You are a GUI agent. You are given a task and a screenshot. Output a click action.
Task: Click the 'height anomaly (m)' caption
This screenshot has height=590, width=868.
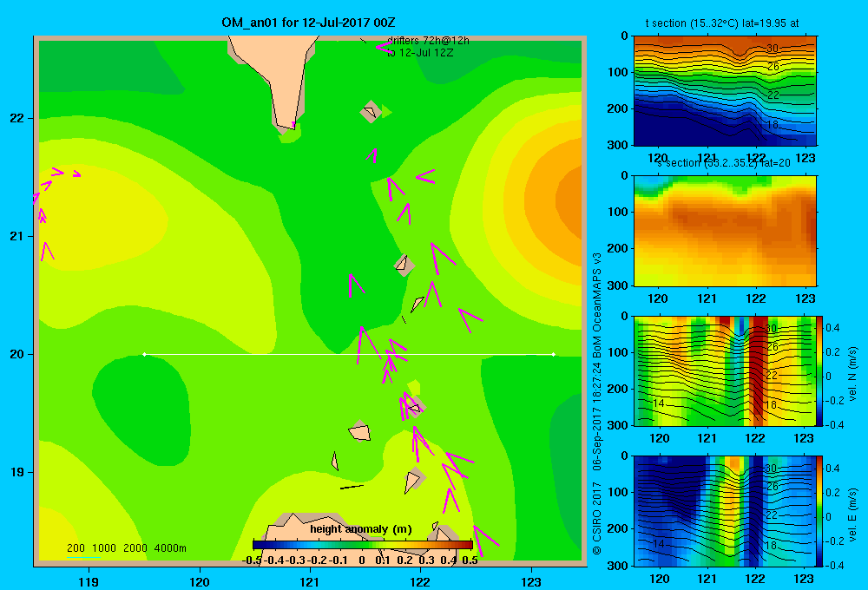[361, 529]
